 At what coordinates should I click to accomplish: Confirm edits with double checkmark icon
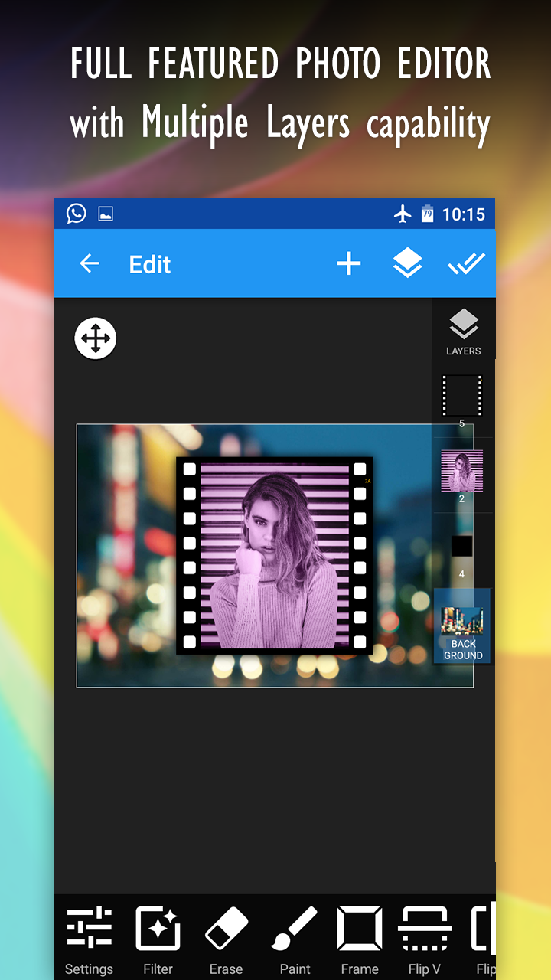[466, 264]
